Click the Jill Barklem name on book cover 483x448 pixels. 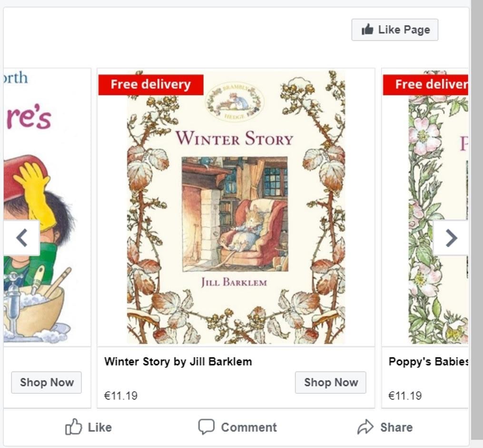234,282
